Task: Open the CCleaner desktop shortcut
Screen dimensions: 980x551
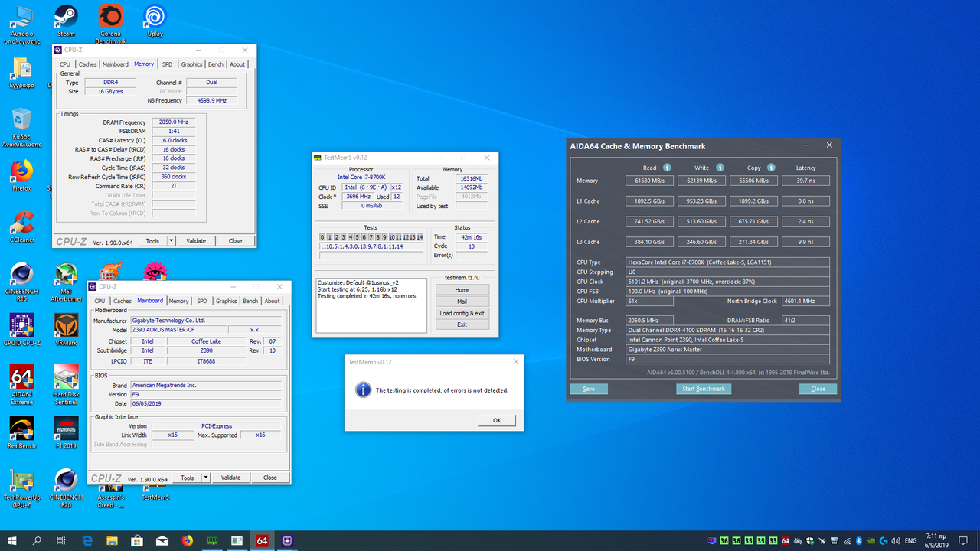Action: (21, 227)
